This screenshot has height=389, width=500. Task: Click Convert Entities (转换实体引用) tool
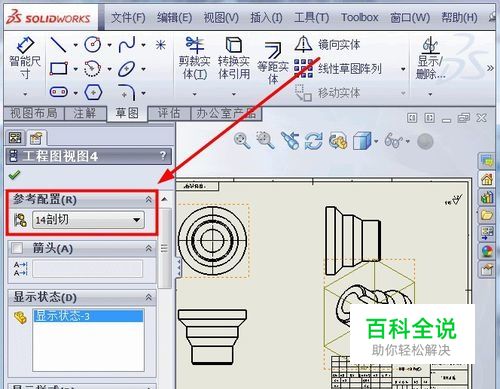pos(234,59)
